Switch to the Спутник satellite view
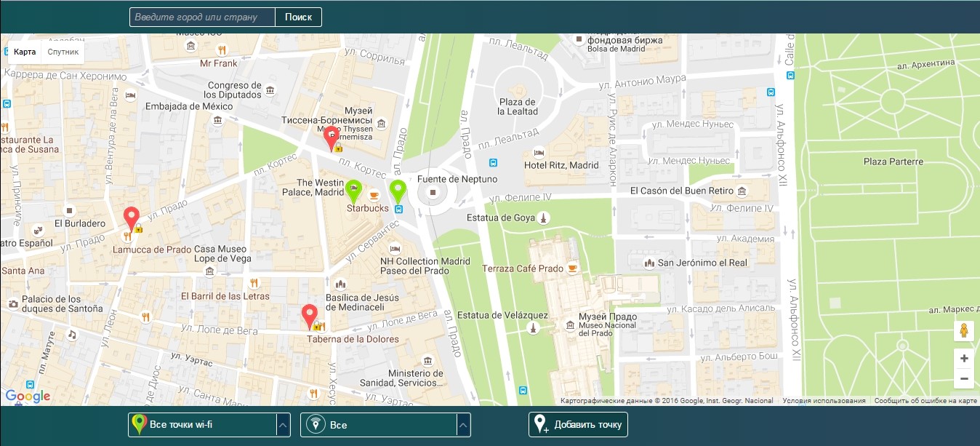Image resolution: width=980 pixels, height=446 pixels. tap(63, 52)
